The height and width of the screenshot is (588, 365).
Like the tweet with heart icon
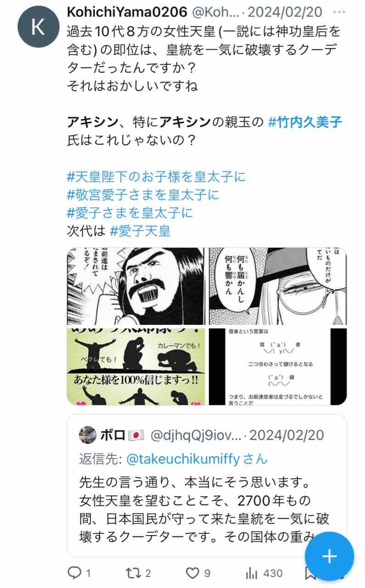192,573
